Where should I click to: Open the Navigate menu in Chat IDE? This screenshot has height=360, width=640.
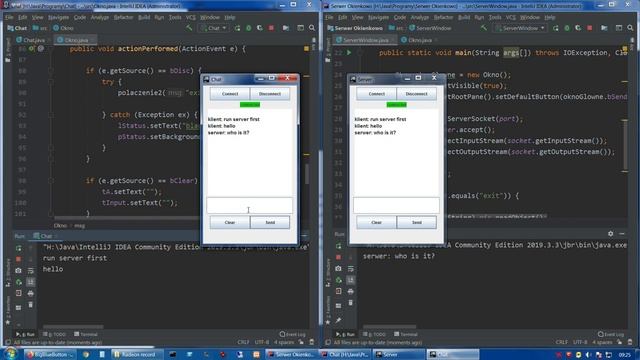(58, 18)
